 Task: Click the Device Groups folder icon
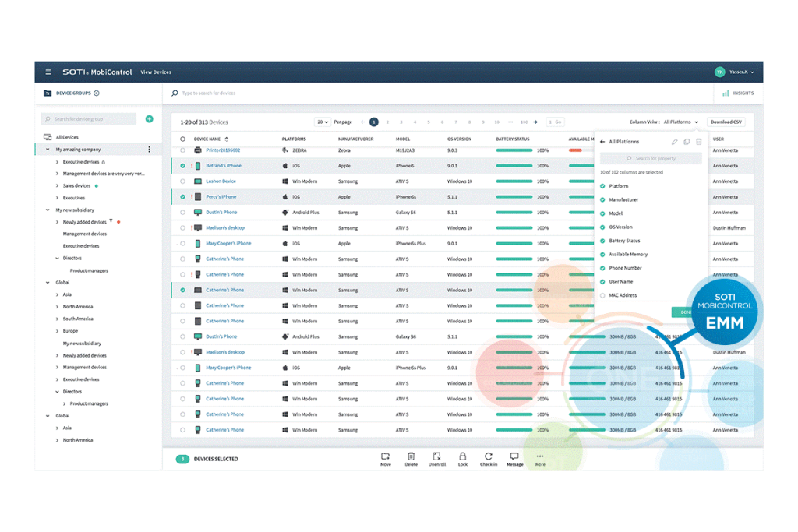(48, 93)
